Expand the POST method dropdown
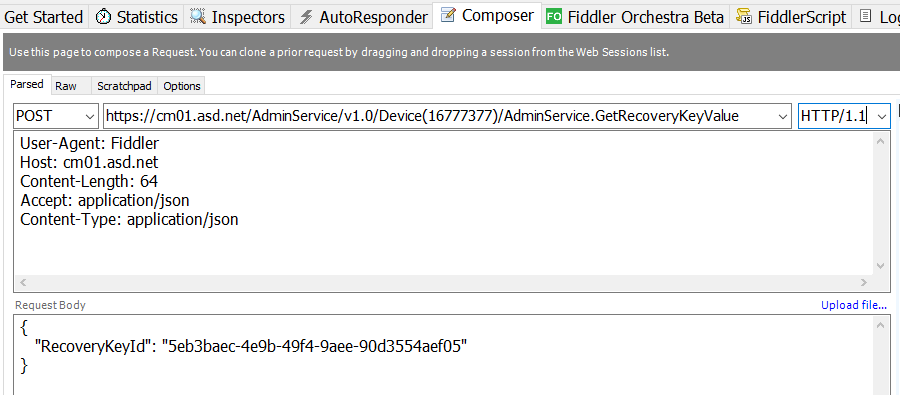Viewport: 900px width, 395px height. coord(90,117)
